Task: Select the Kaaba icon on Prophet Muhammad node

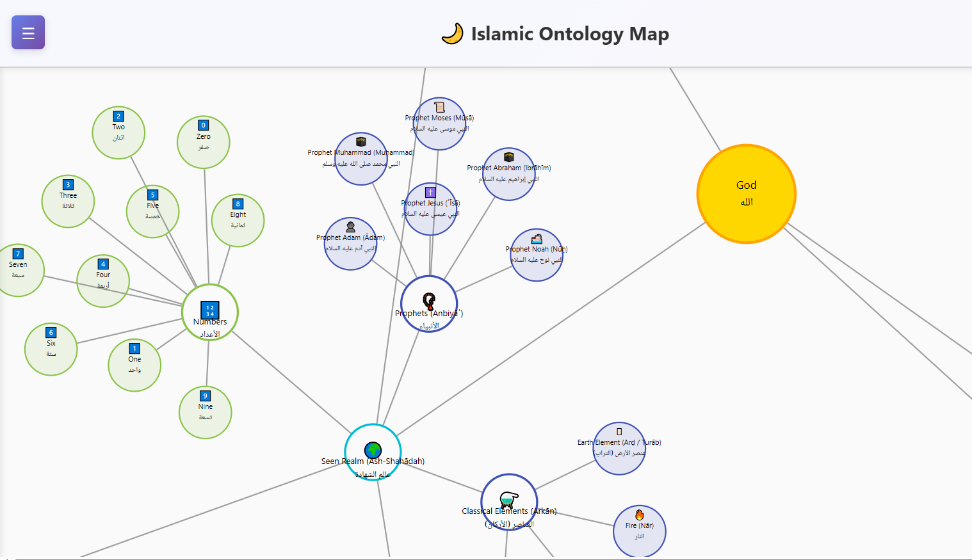Action: (x=361, y=142)
